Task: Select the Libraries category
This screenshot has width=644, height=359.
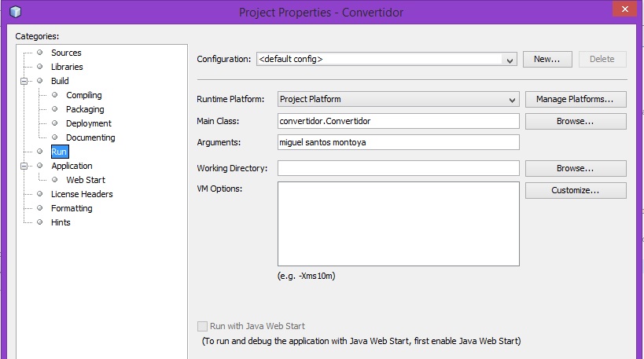Action: (67, 67)
